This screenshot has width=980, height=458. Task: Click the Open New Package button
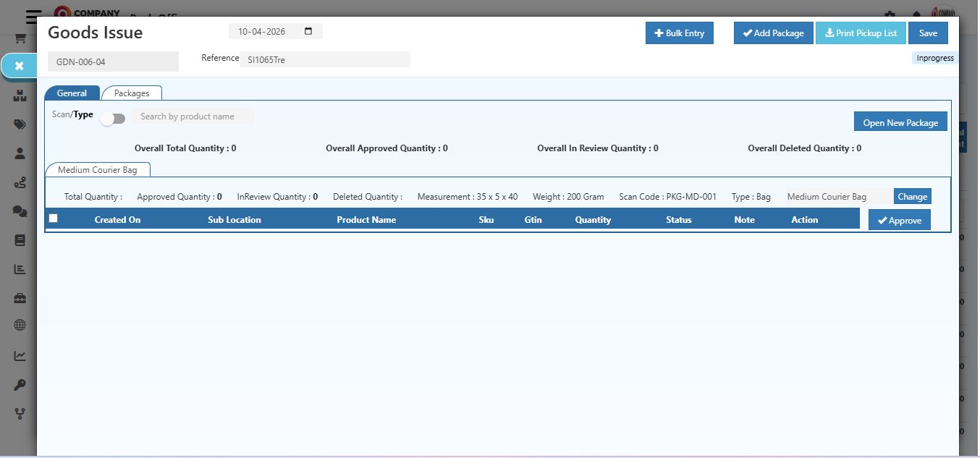click(900, 122)
